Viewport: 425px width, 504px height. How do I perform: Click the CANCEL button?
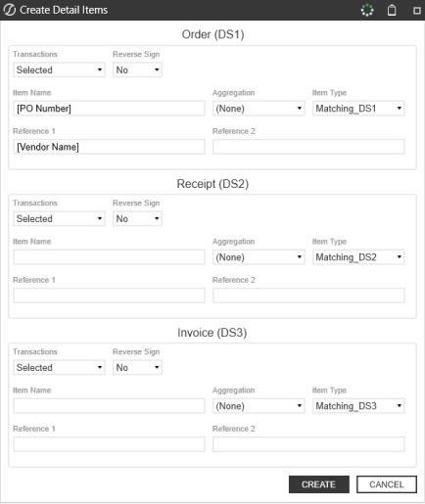click(x=387, y=484)
